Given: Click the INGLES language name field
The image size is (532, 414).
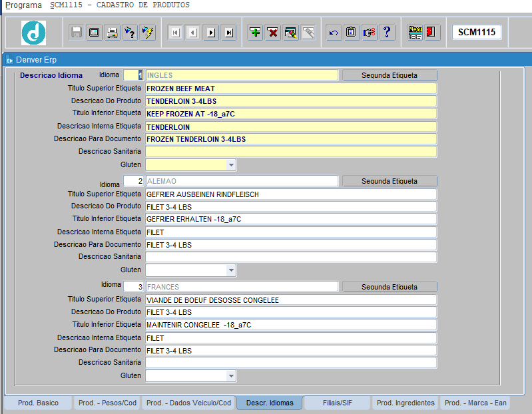Looking at the screenshot, I should (242, 75).
